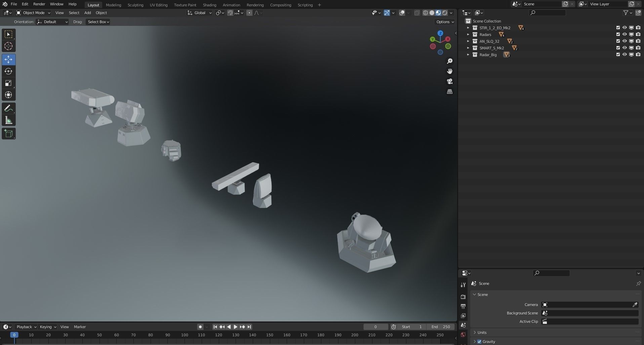Open the Edit menu
This screenshot has height=345, width=644.
pyautogui.click(x=25, y=4)
